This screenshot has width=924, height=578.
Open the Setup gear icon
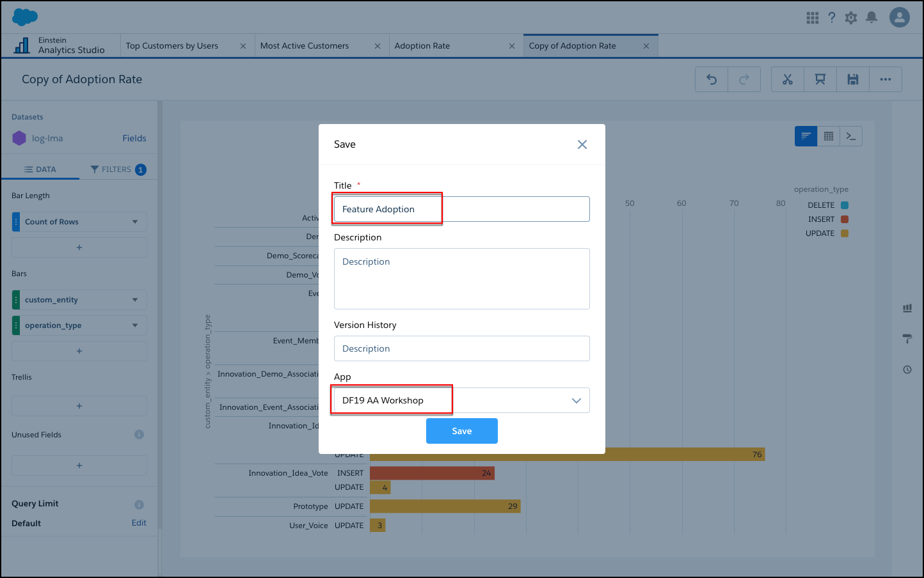point(851,18)
